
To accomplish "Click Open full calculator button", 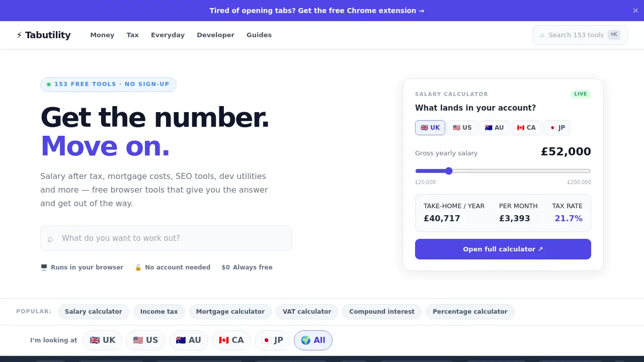I will click(503, 249).
